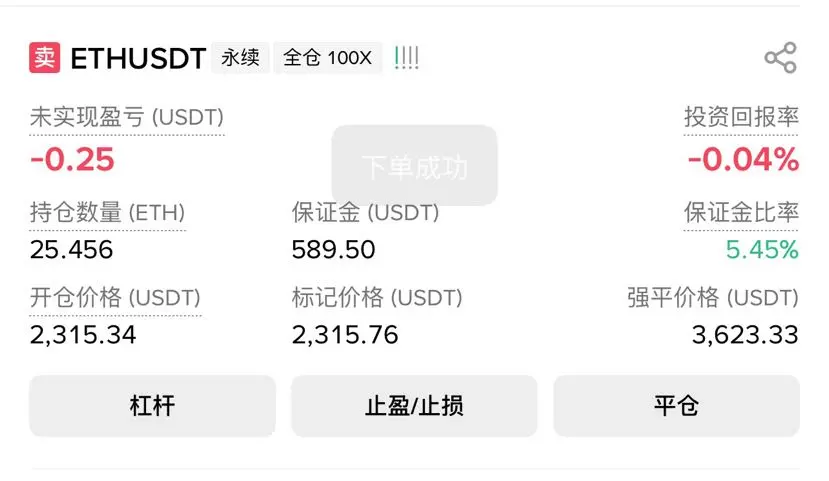The width and height of the screenshot is (829, 481).
Task: Tap the ADL signal bars indicator
Action: tap(407, 58)
